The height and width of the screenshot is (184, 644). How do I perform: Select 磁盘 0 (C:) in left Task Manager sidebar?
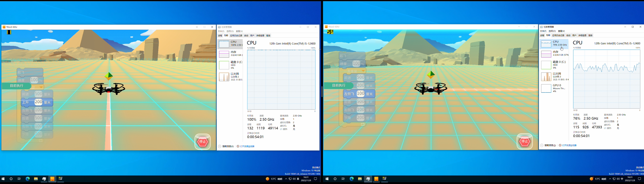[x=230, y=65]
